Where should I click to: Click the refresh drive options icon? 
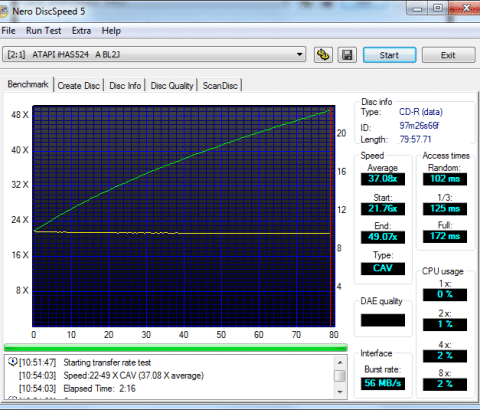323,55
